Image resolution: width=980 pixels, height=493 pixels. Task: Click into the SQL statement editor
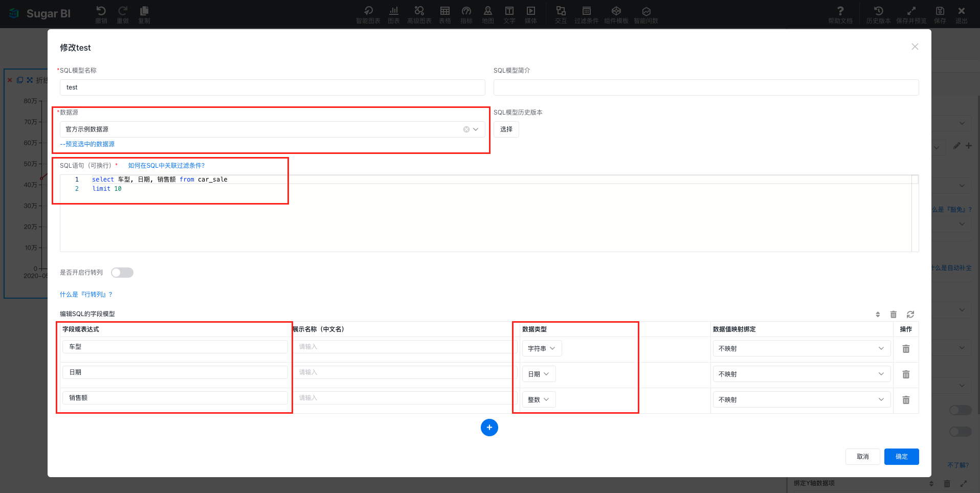click(x=489, y=213)
